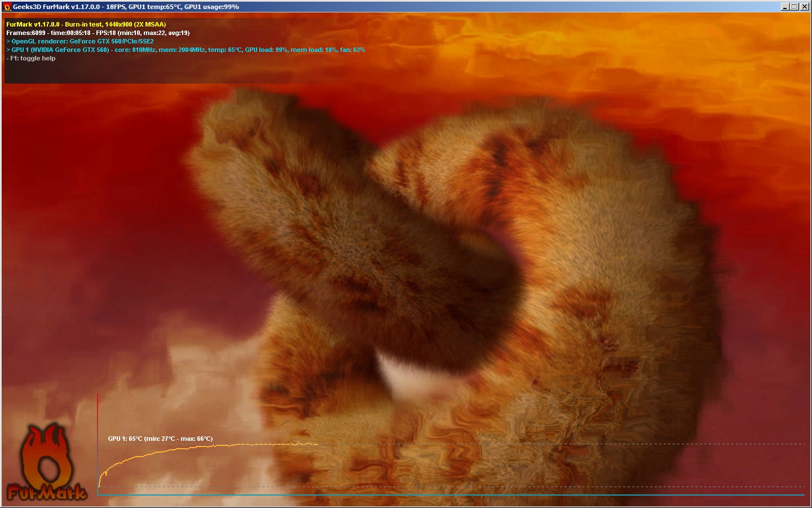The image size is (812, 508).
Task: Click the yellow 'FurMark v1.17.0.0' overlay title
Action: pyautogui.click(x=34, y=24)
